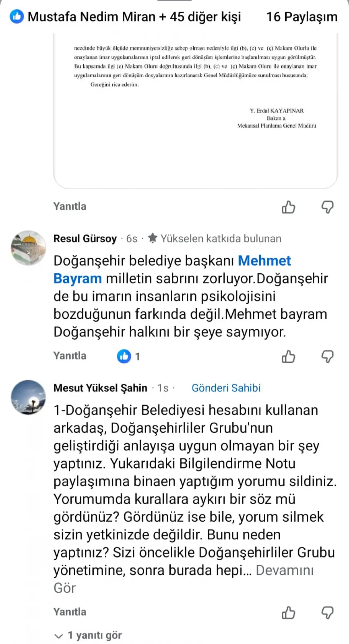Reply to Mesut Yüksel Şahin's comment
This screenshot has height=644, width=349.
(70, 612)
